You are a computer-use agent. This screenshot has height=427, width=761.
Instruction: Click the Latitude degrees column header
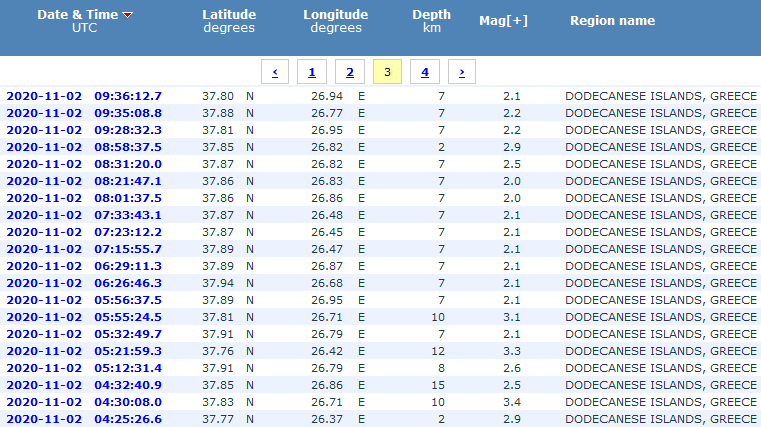pos(229,21)
